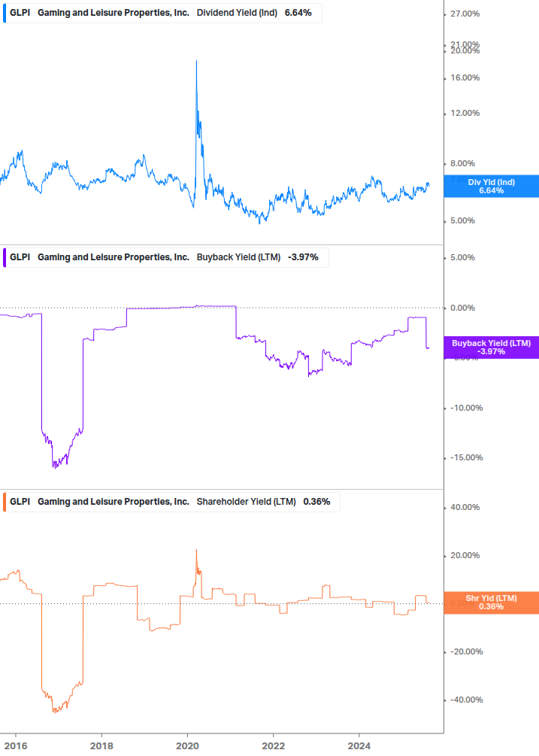Click the GLPI ticker in the Shareholder Yield legend
Viewport: 539px width, 756px height.
click(x=20, y=502)
